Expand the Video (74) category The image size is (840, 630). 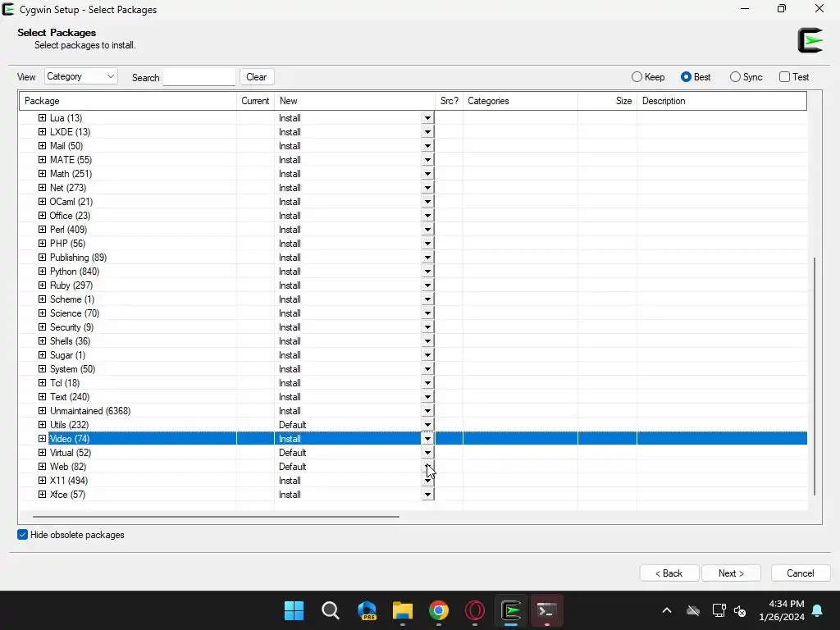coord(43,438)
